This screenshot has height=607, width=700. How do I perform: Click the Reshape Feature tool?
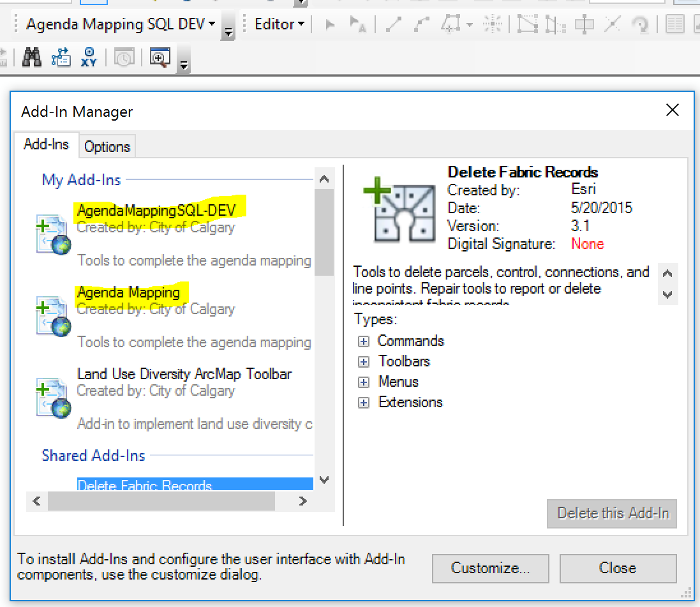click(555, 24)
